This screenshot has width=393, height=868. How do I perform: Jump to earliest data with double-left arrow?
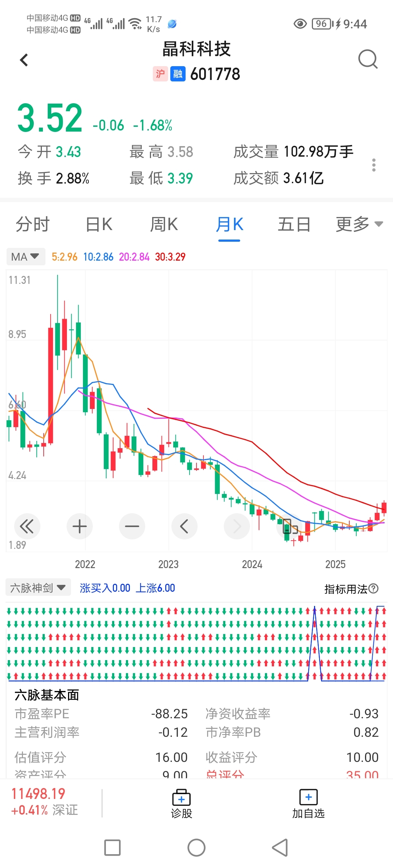tap(27, 526)
